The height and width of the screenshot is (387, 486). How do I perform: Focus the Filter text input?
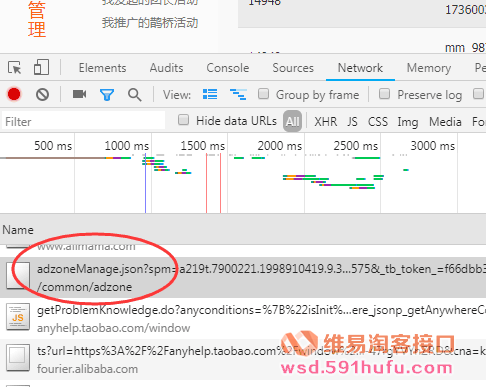pyautogui.click(x=83, y=121)
